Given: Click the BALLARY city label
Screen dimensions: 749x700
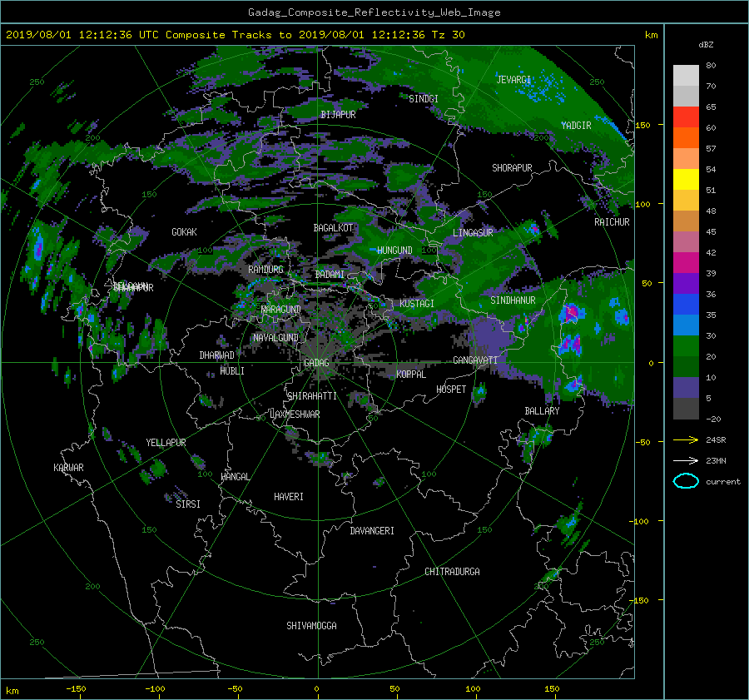Looking at the screenshot, I should coord(542,411).
